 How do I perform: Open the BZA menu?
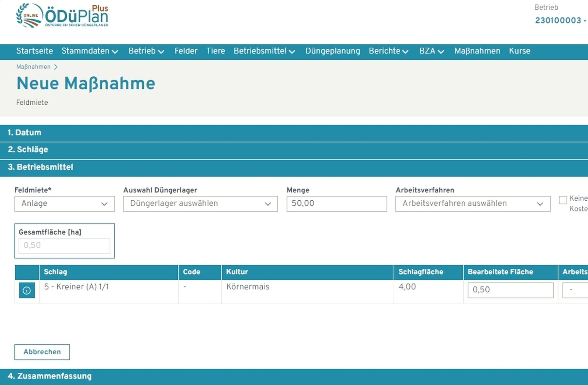pyautogui.click(x=431, y=51)
